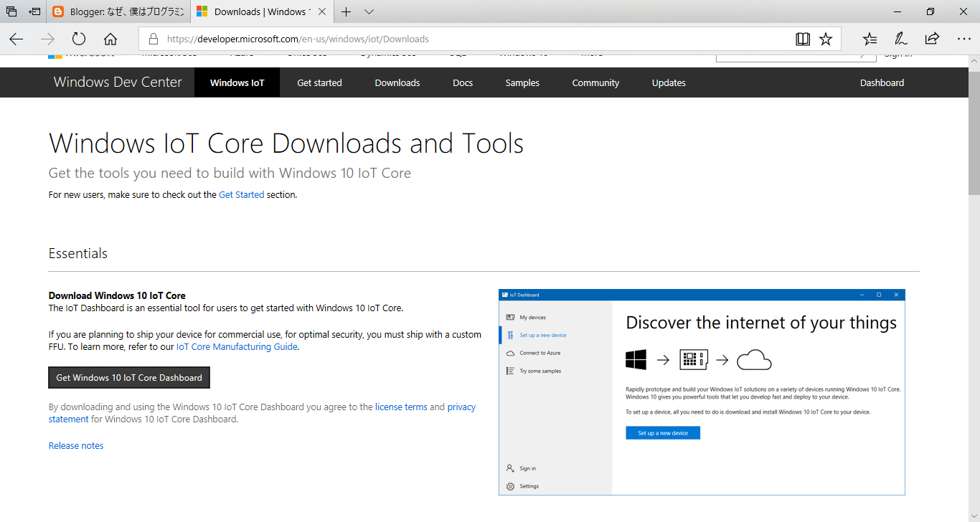The height and width of the screenshot is (522, 980).
Task: Open the Release notes link
Action: (76, 446)
